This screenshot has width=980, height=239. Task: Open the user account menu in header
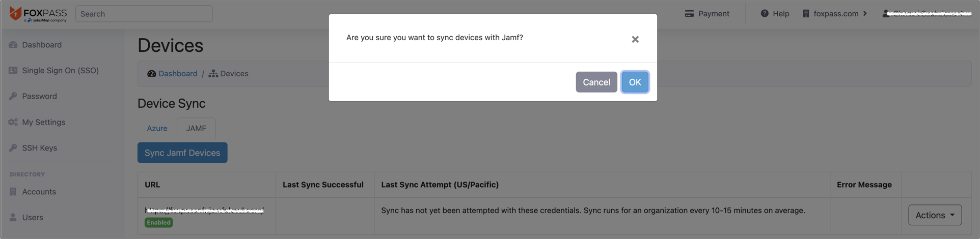coord(927,14)
